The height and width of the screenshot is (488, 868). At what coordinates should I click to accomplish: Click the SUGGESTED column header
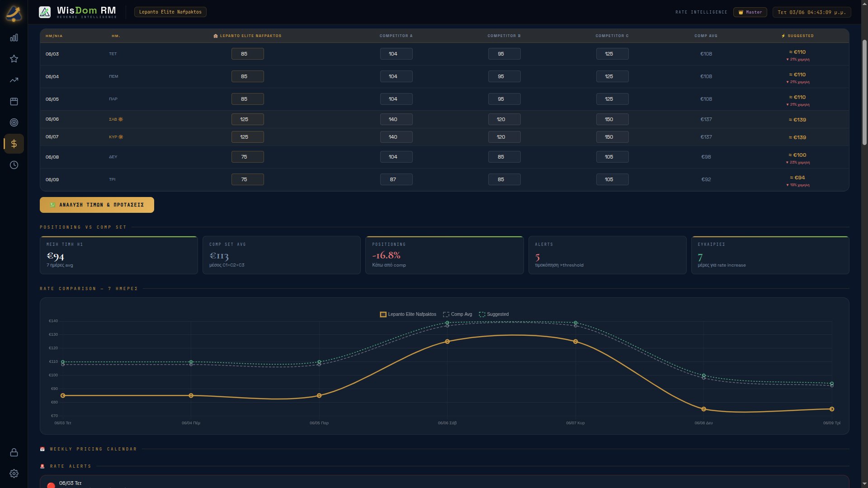pyautogui.click(x=797, y=36)
